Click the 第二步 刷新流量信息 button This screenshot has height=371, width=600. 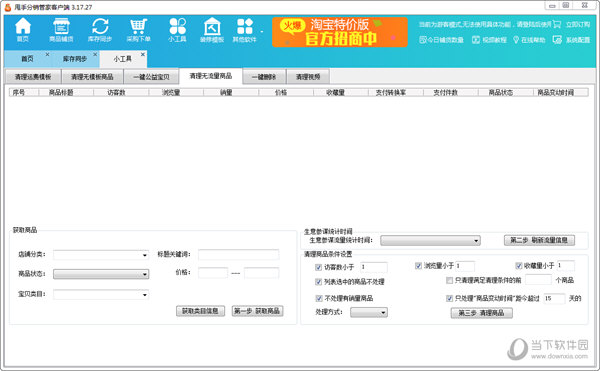tap(539, 240)
